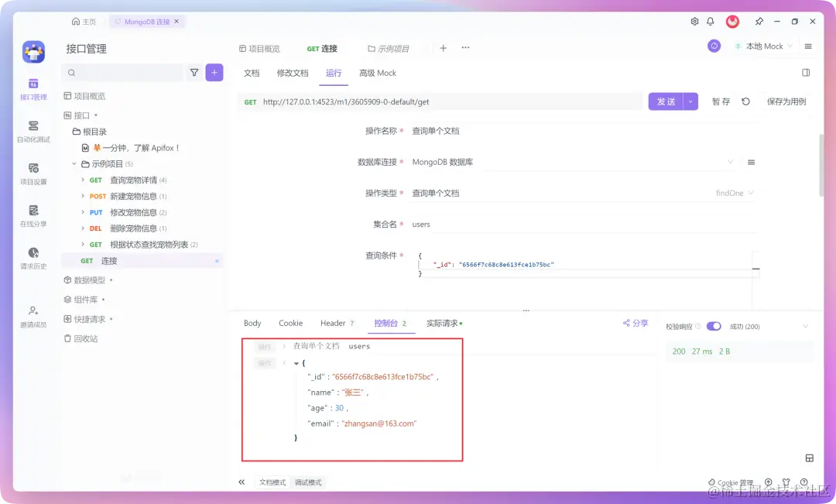
Task: Open the 发送 button dropdown arrow
Action: point(690,101)
